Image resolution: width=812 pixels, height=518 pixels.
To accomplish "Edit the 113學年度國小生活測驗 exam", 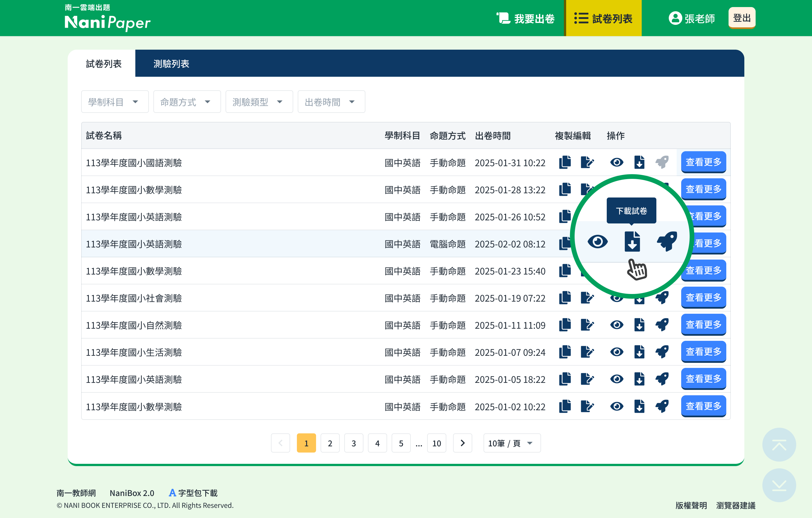I will point(587,352).
